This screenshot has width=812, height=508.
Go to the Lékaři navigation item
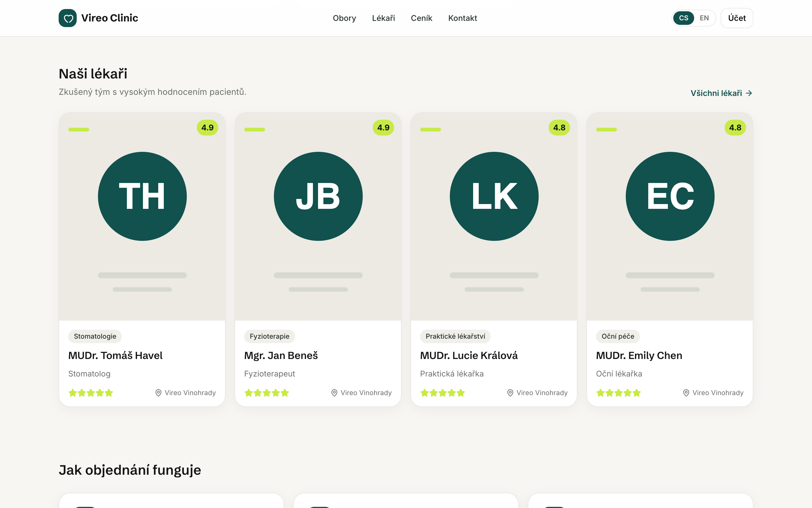click(383, 18)
